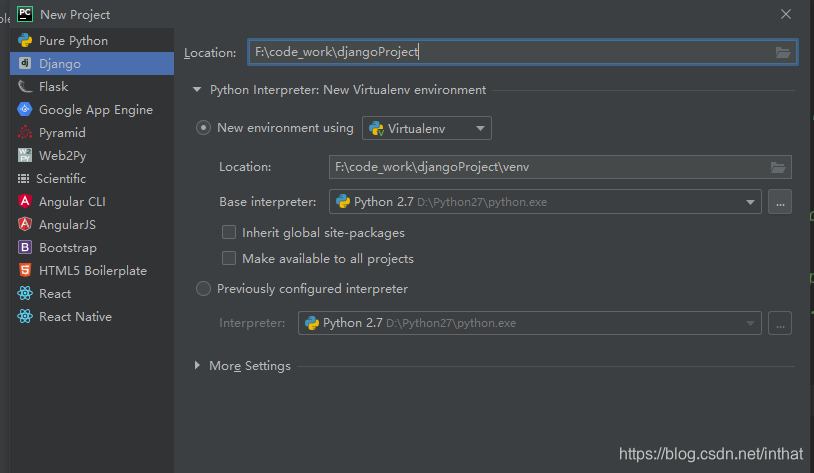Open the Base interpreter dropdown
Image resolution: width=814 pixels, height=473 pixels.
(545, 202)
